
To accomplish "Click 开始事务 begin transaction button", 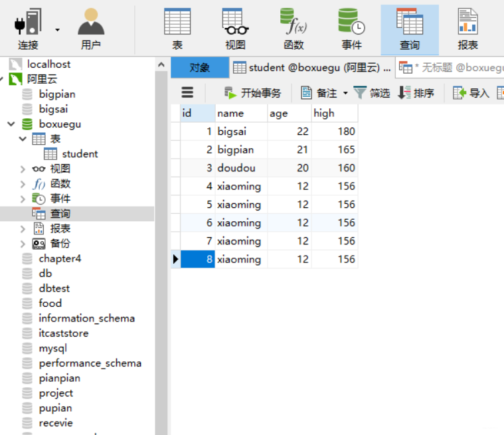I will pyautogui.click(x=252, y=93).
